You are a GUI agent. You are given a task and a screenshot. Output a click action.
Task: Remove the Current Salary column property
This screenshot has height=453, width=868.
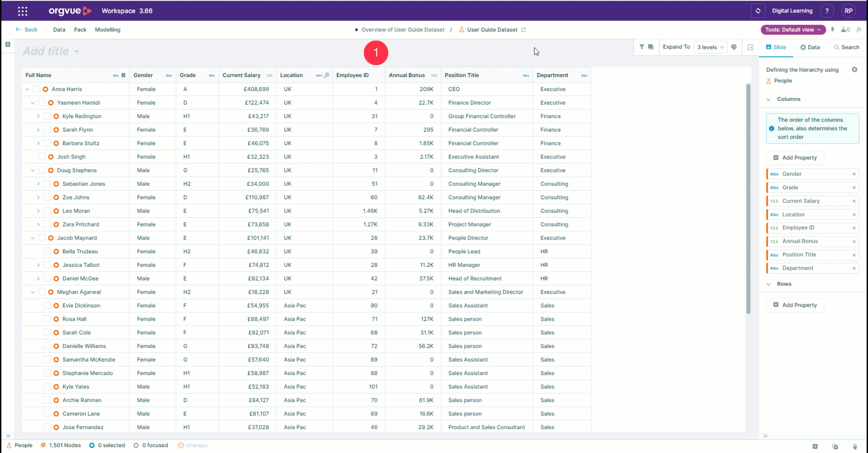(854, 201)
